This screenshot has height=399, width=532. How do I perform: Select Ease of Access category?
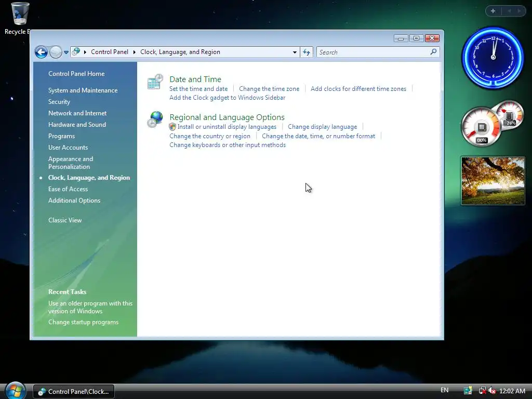[x=68, y=189]
